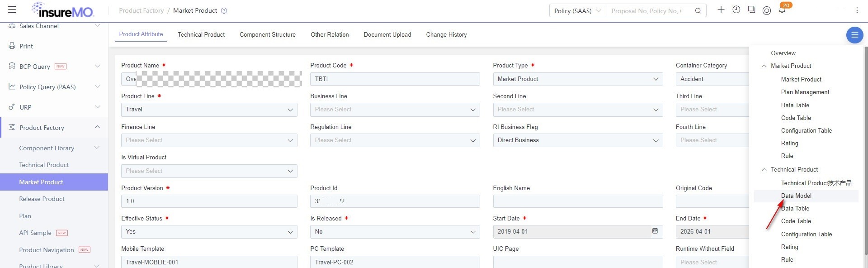Image resolution: width=868 pixels, height=268 pixels.
Task: Select Data Model in the outline
Action: (x=796, y=196)
